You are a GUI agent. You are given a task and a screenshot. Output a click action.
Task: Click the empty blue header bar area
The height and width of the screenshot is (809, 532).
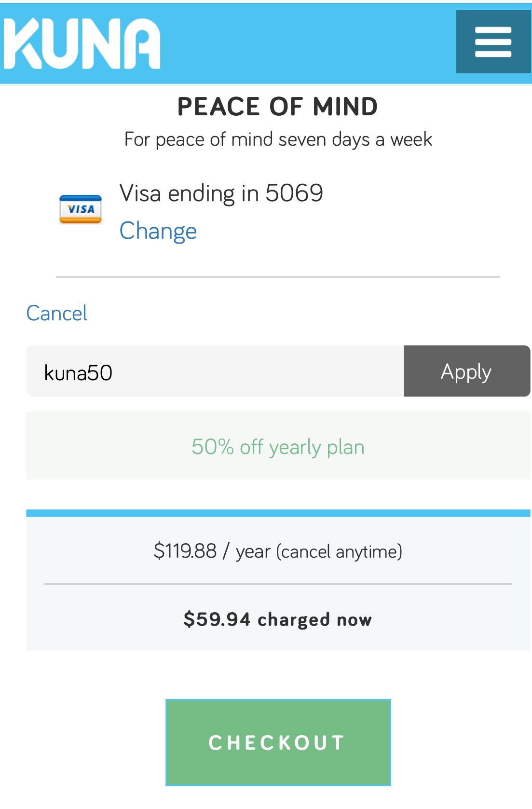coord(309,43)
